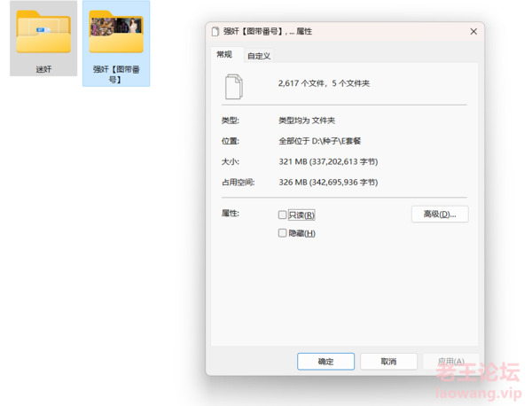Select the folder labeled 强奸【图带番号】
Viewport: 532px width, 406px height.
(116, 43)
